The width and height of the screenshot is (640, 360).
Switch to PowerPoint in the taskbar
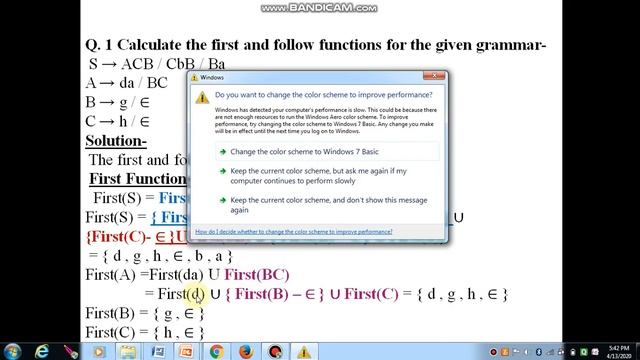pyautogui.click(x=187, y=352)
